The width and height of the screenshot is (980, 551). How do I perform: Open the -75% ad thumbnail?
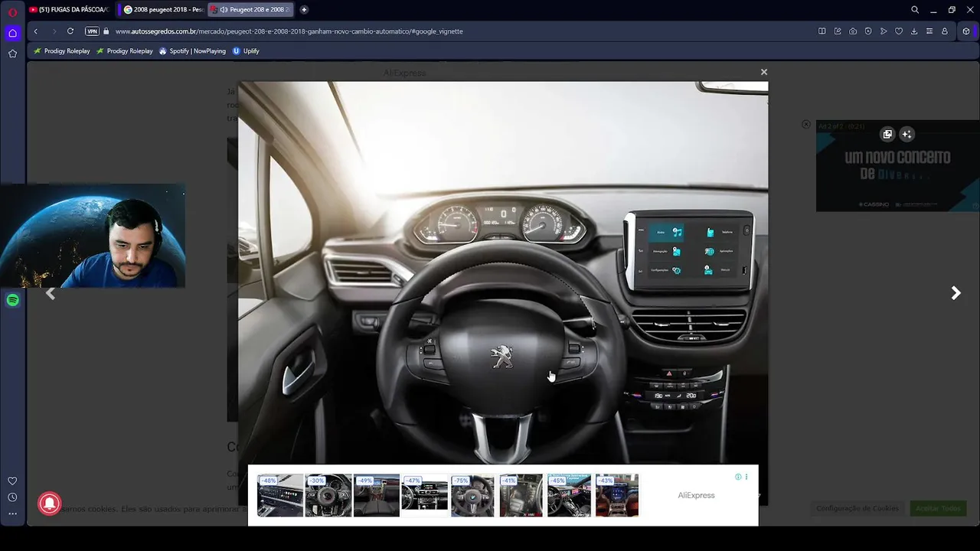[x=472, y=495]
